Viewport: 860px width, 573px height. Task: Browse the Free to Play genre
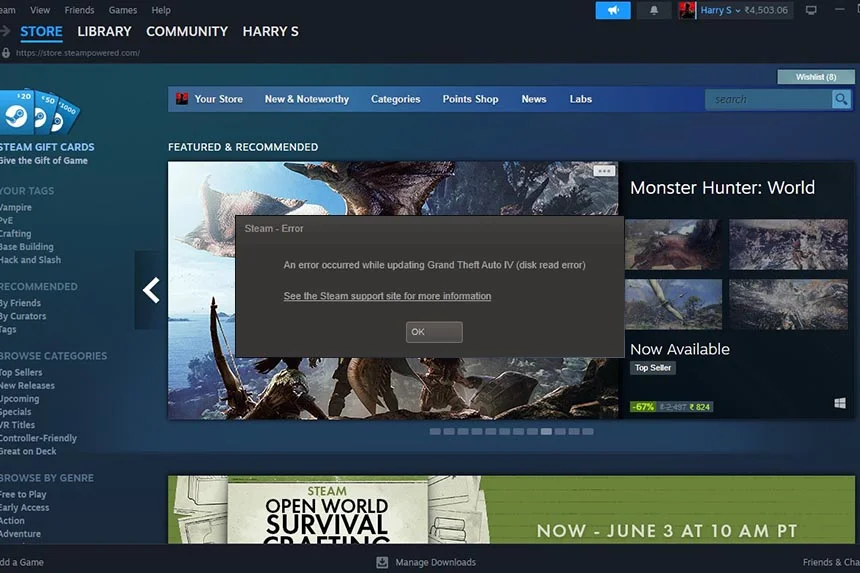[x=23, y=494]
